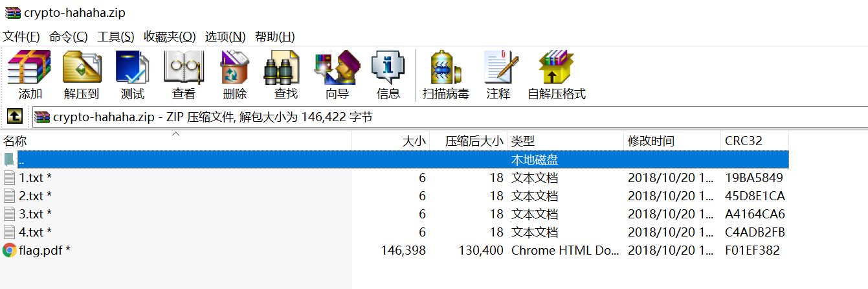This screenshot has width=868, height=289.
Task: Sort by the CRC32 column header
Action: click(x=755, y=141)
